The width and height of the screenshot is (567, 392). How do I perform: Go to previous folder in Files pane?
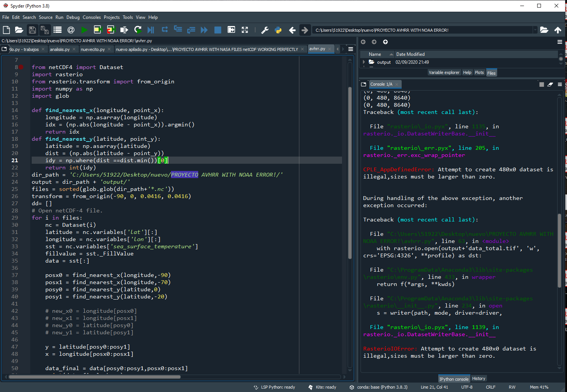point(363,42)
